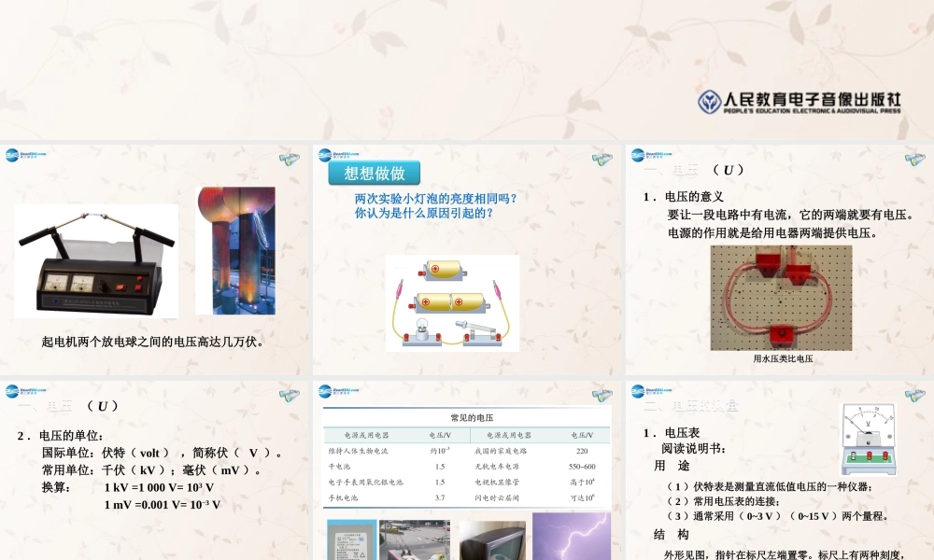Click table title 常见的电压

[472, 418]
